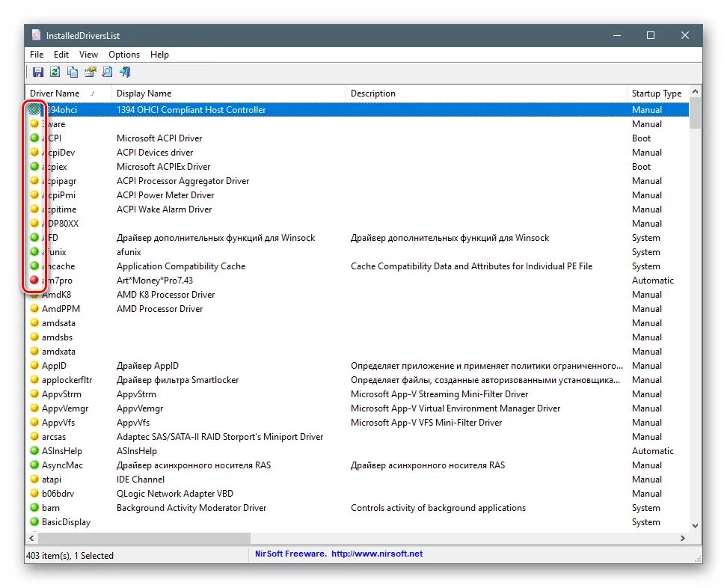Click the yellow status icon beside arcsas
727x588 pixels.
34,436
